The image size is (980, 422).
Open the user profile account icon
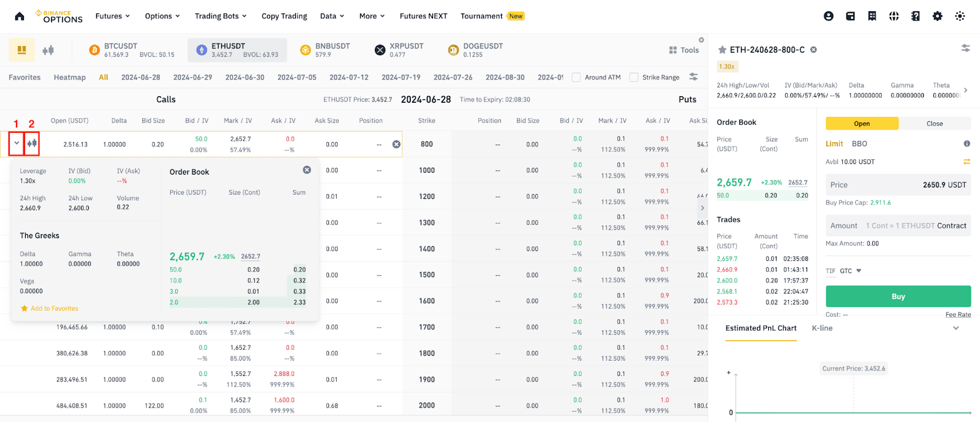(x=829, y=17)
